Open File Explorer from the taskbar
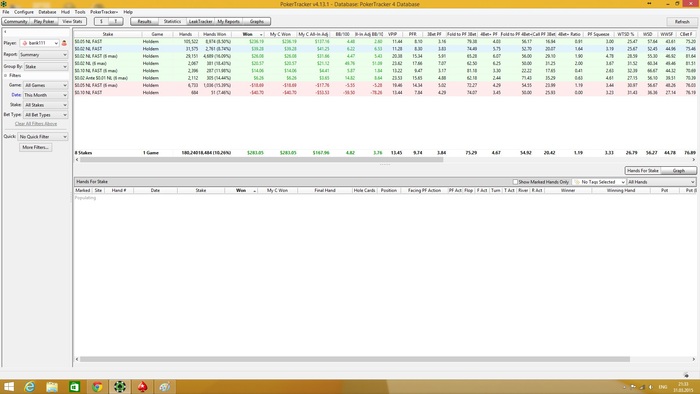Viewport: 700px width, 394px height. coord(52,386)
